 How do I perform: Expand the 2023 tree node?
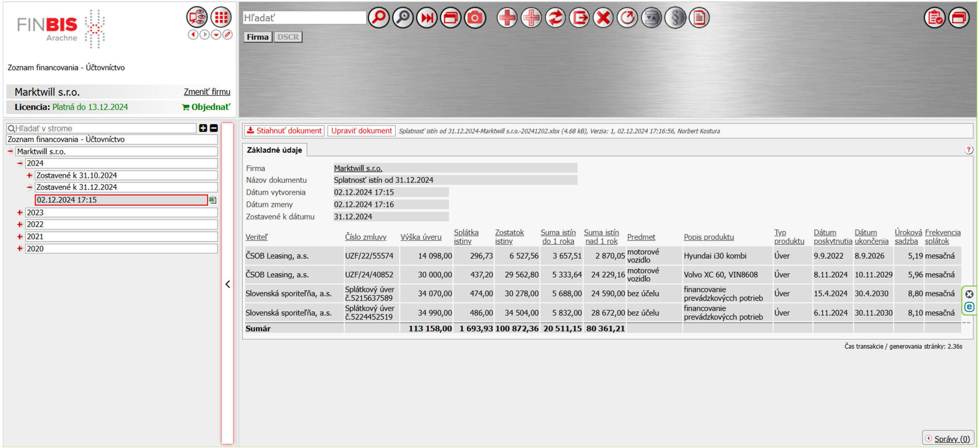(x=20, y=213)
